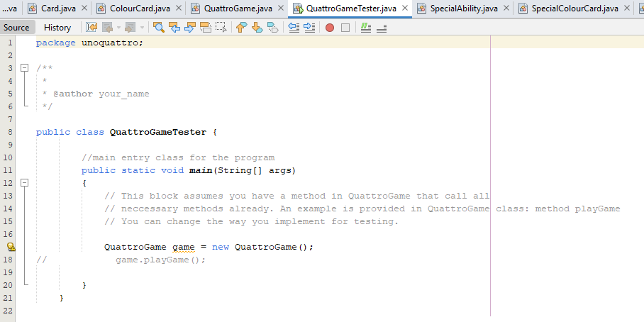Click 'new QuattroGame();' constructor call
This screenshot has height=322, width=644.
[263, 247]
